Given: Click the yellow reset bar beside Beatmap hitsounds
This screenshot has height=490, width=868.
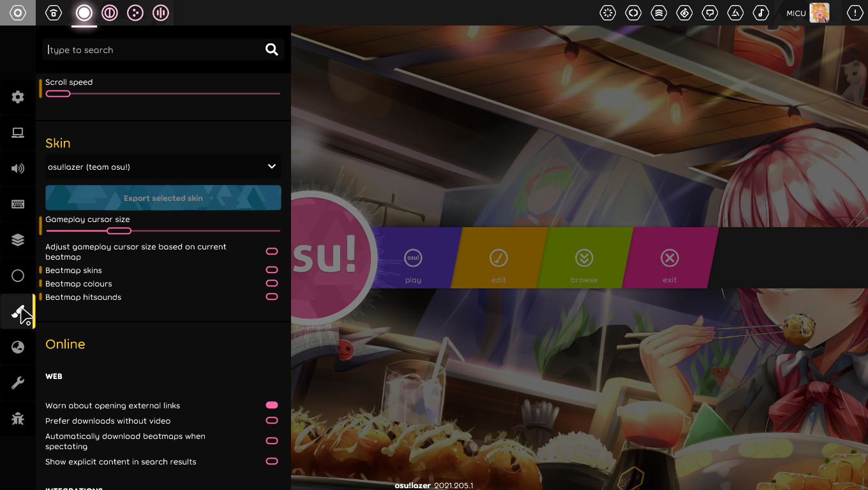Looking at the screenshot, I should click(x=41, y=297).
